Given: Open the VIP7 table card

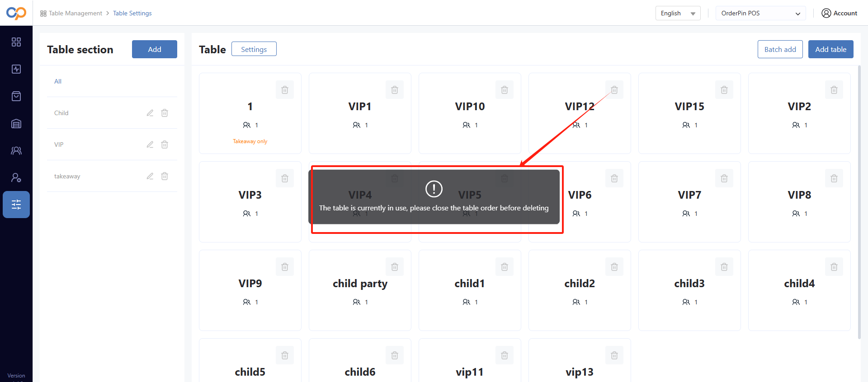Looking at the screenshot, I should [689, 202].
